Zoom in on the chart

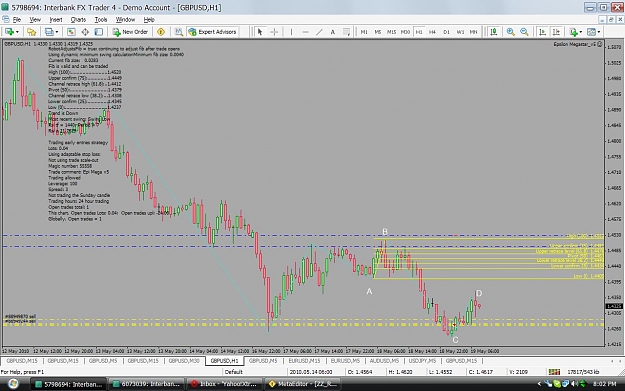[510, 32]
